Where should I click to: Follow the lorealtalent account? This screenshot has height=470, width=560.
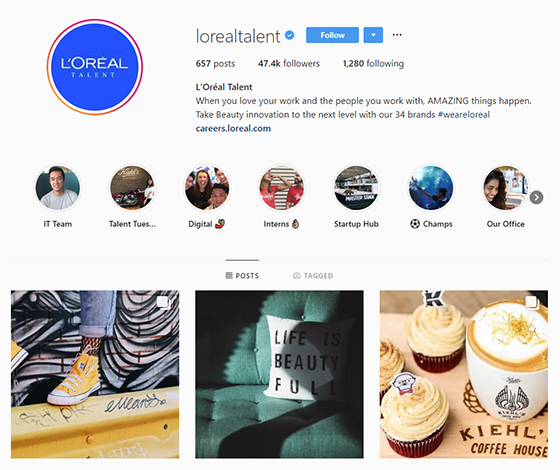[332, 35]
